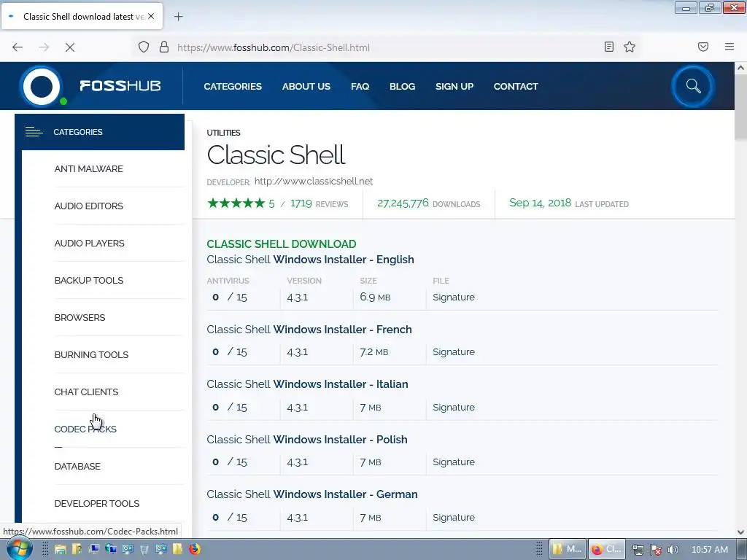Close the Classic Shell tab
The width and height of the screenshot is (747, 560).
pyautogui.click(x=151, y=16)
